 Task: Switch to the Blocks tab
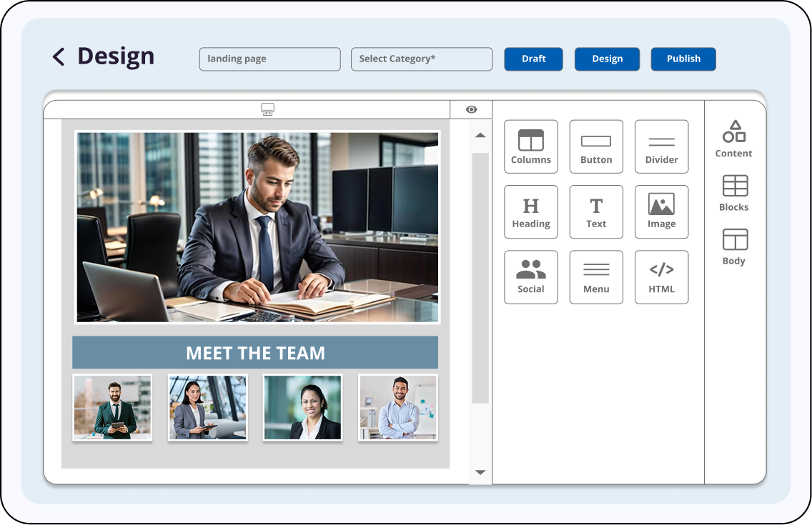734,194
